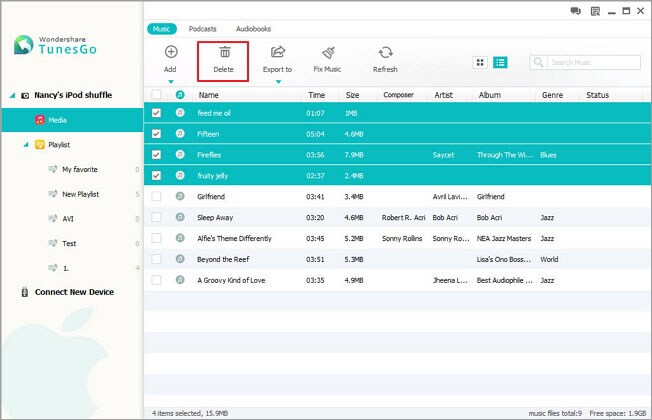This screenshot has width=652, height=420.
Task: Click the Robert R. Acri composer cell
Action: tap(403, 217)
